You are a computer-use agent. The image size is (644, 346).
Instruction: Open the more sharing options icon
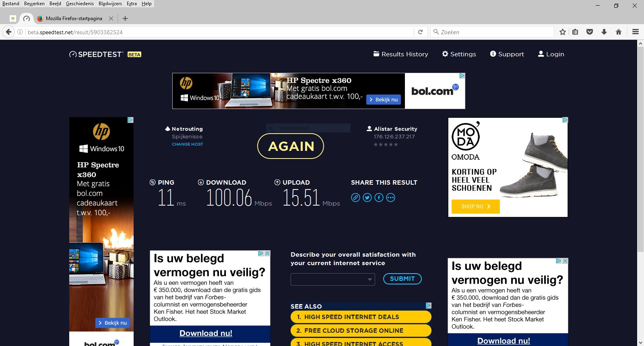390,198
